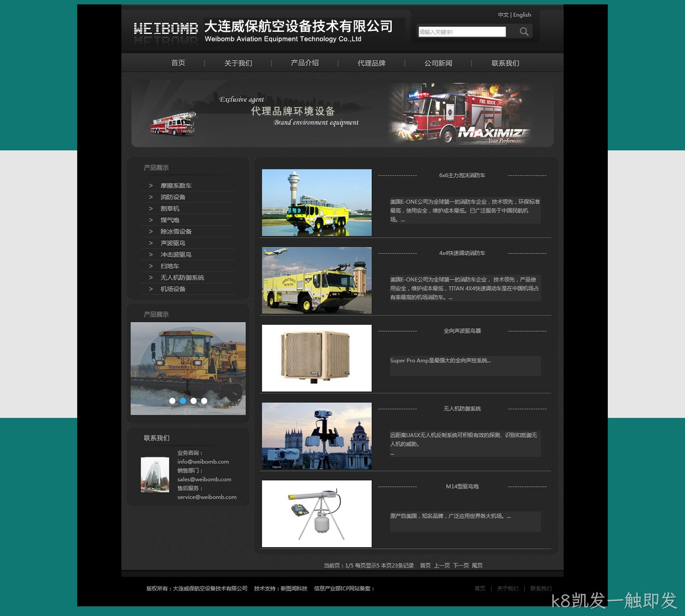Go to 下一页 in pagination
This screenshot has height=616, width=685.
click(461, 565)
